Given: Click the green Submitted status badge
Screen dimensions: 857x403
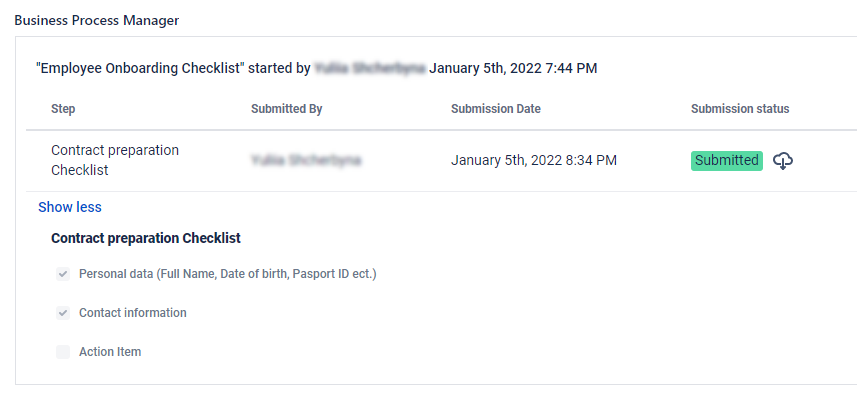Looking at the screenshot, I should 726,161.
